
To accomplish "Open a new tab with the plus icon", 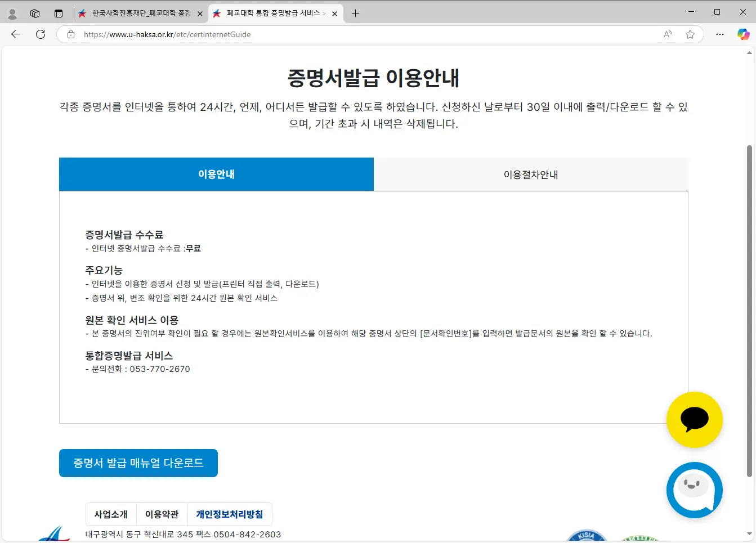I will [355, 14].
